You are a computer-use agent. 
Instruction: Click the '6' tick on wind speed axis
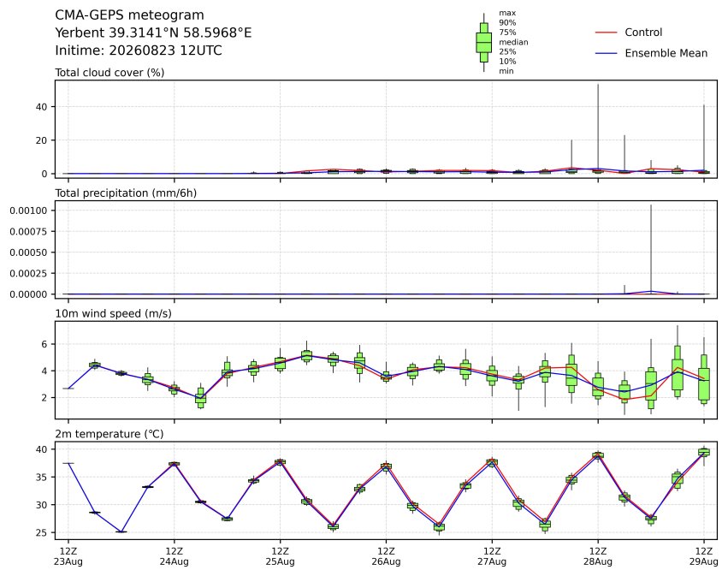coord(44,344)
